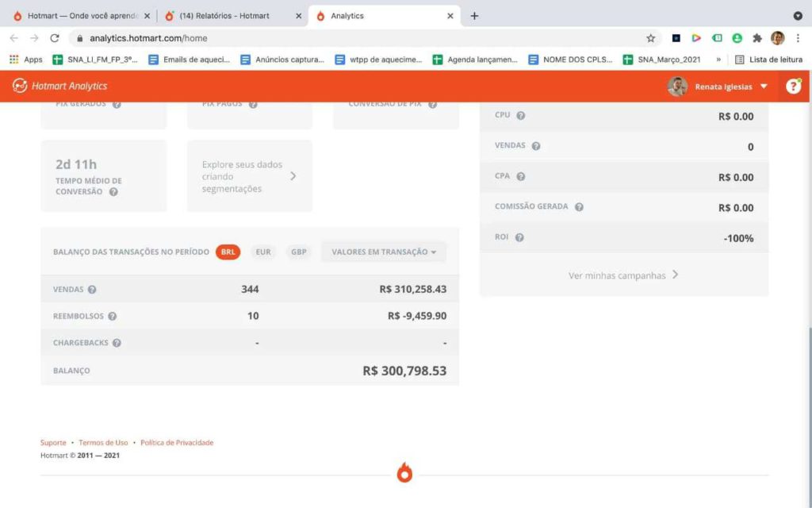This screenshot has width=812, height=508.
Task: Switch balance currency to EUR
Action: tap(263, 252)
